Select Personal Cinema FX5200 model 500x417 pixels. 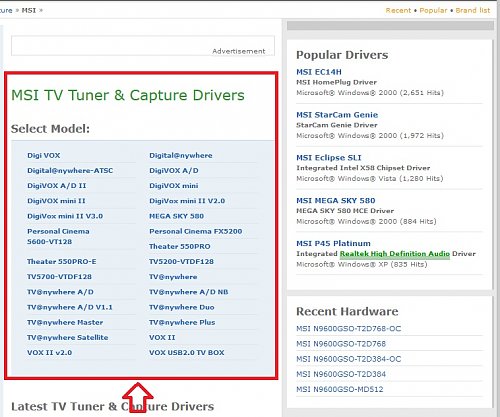point(196,231)
